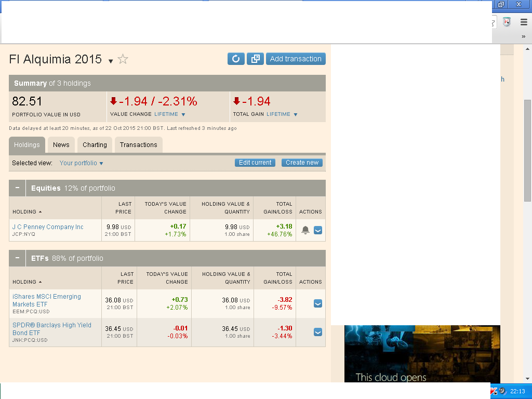The image size is (532, 399).
Task: Switch to the News tab
Action: [61, 145]
